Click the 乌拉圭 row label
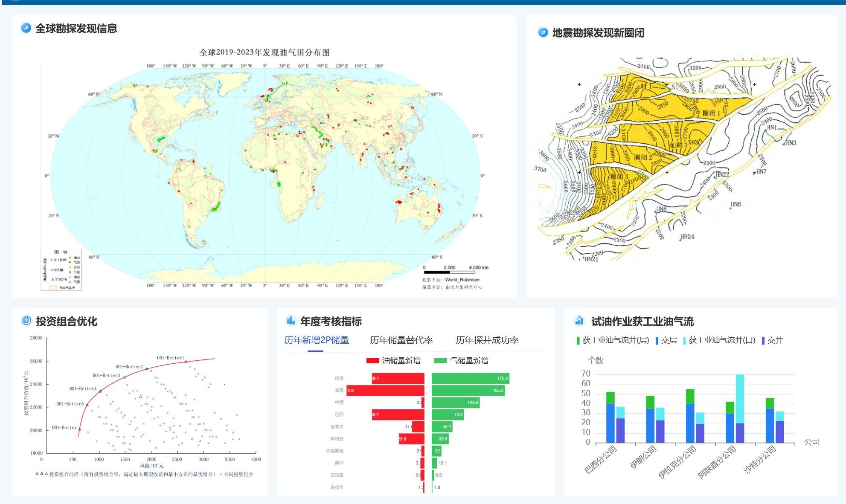Screen dimensions: 846x504 pos(337,487)
